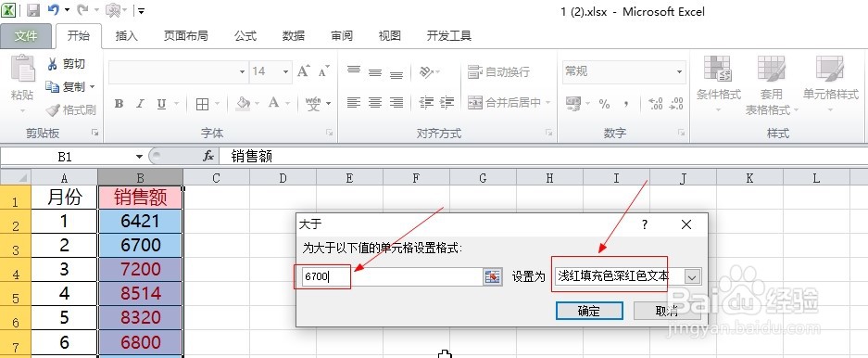868x358 pixels.
Task: Click the cell borders icon
Action: (x=202, y=104)
